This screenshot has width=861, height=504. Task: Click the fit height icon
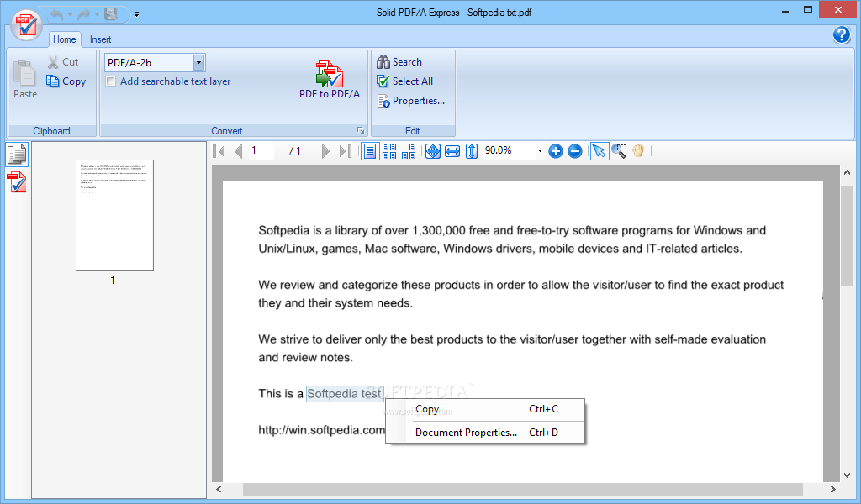[x=472, y=151]
